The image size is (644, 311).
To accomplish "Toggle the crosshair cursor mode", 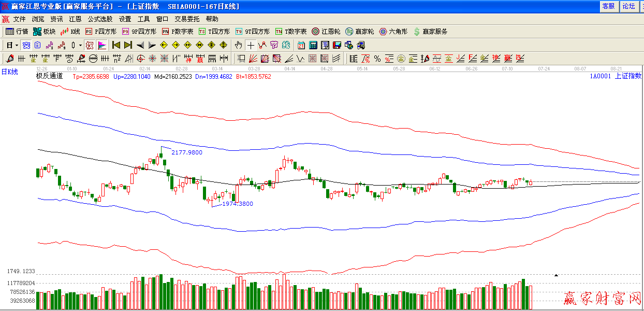I will tap(251, 45).
